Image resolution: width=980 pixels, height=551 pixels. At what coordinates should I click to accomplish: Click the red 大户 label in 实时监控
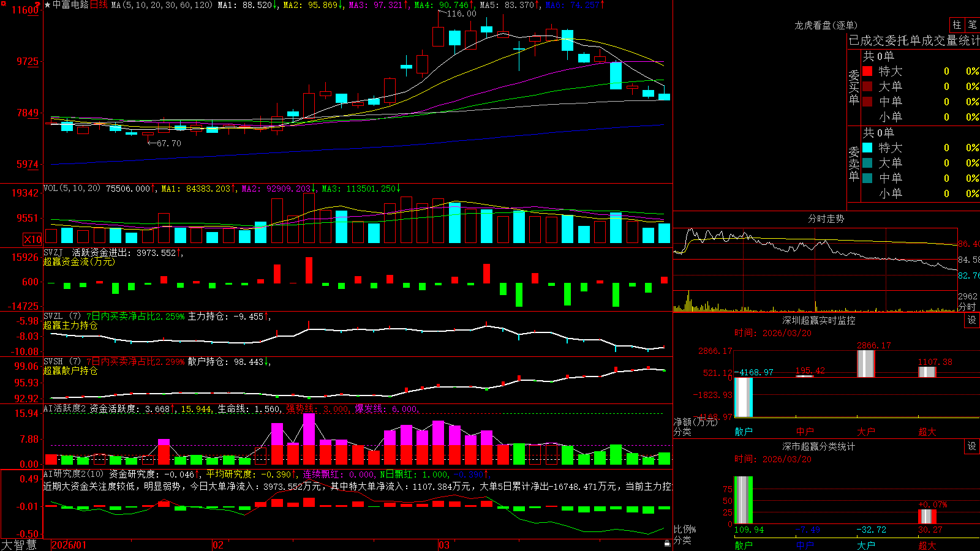point(866,432)
